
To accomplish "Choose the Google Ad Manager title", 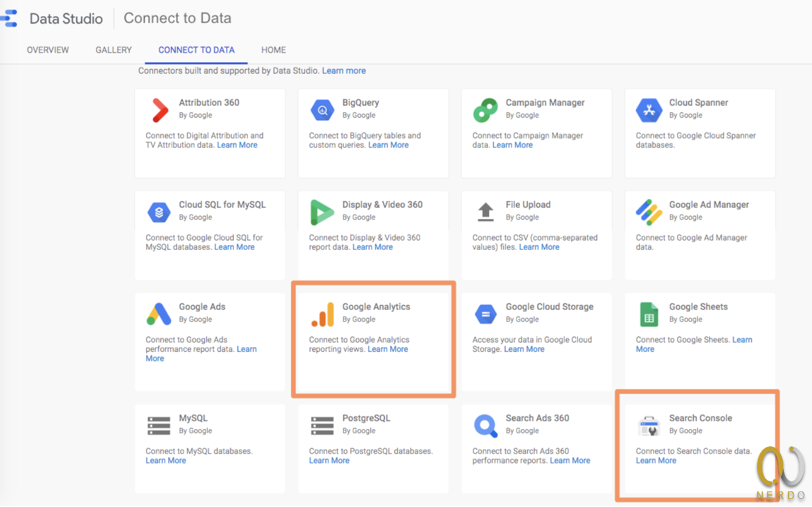I will tap(709, 204).
